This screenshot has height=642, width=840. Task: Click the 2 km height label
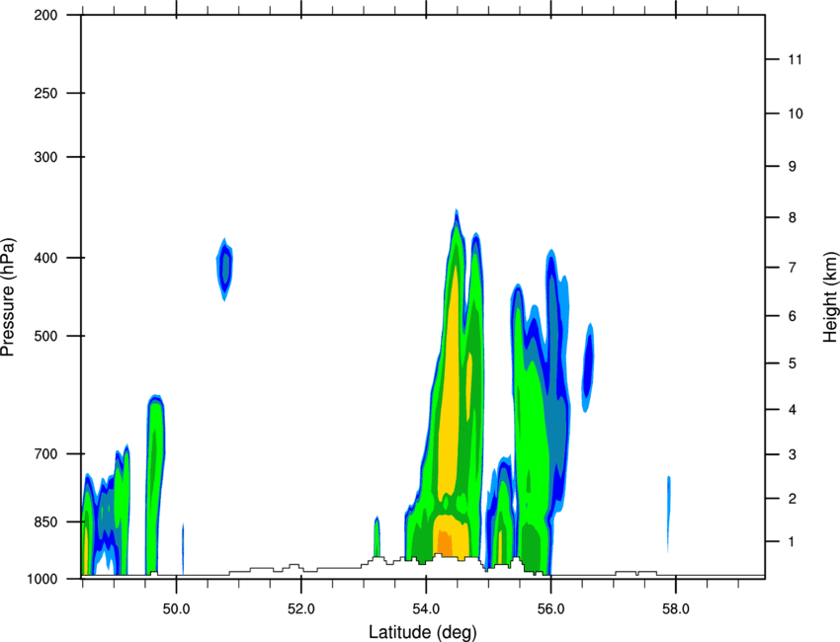(793, 499)
